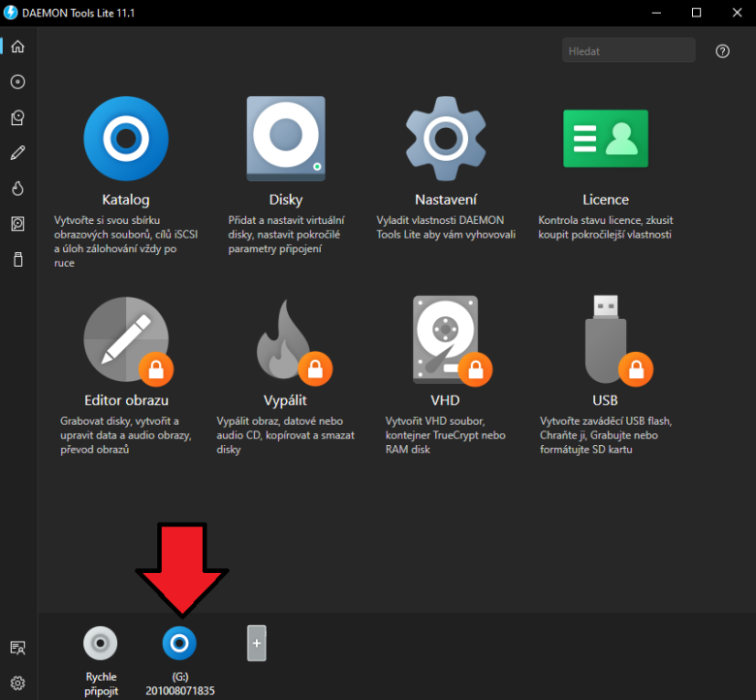Open Burn section via sidebar flame icon
Screen dimensions: 756x700
coord(17,189)
